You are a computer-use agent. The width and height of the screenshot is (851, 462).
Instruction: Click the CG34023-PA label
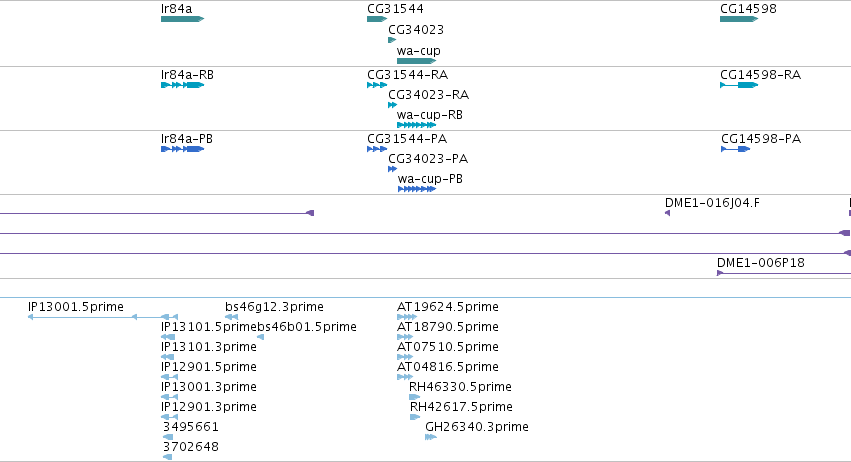tap(428, 159)
